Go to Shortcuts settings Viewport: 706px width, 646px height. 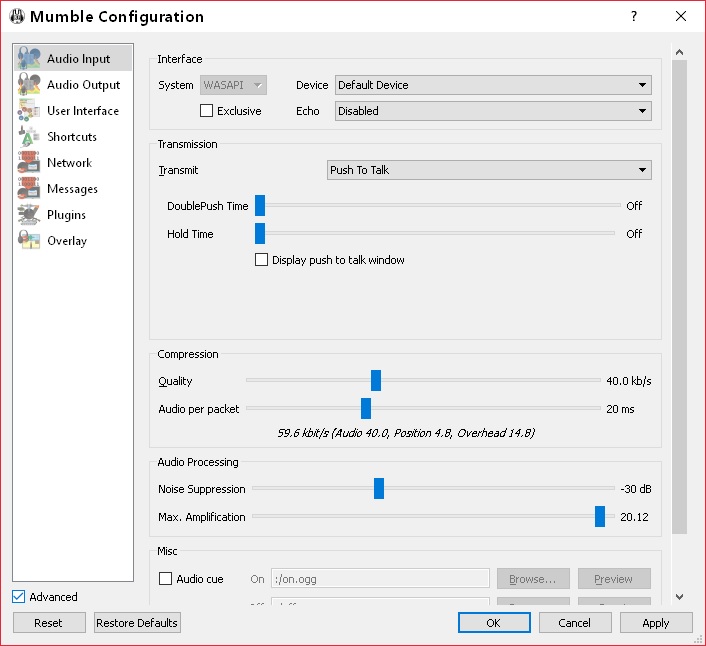click(x=73, y=137)
